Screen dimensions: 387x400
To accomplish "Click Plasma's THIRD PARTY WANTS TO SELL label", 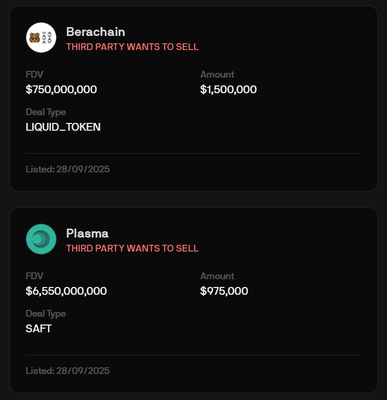I will point(132,248).
